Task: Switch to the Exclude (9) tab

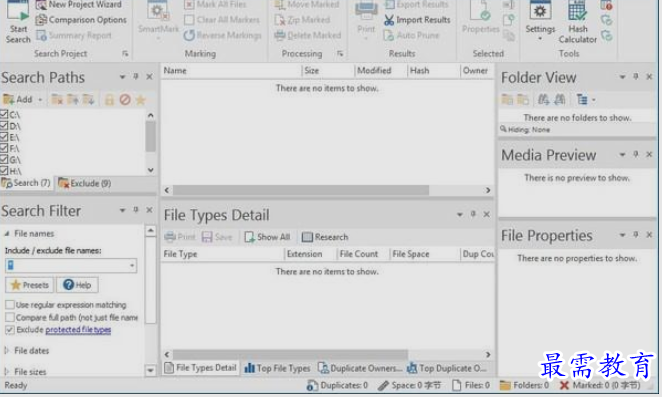Action: [x=85, y=183]
